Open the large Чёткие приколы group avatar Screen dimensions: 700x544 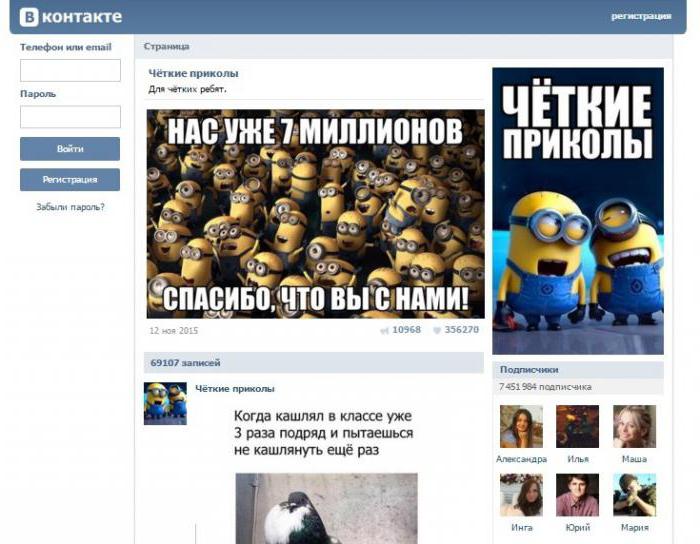click(578, 211)
